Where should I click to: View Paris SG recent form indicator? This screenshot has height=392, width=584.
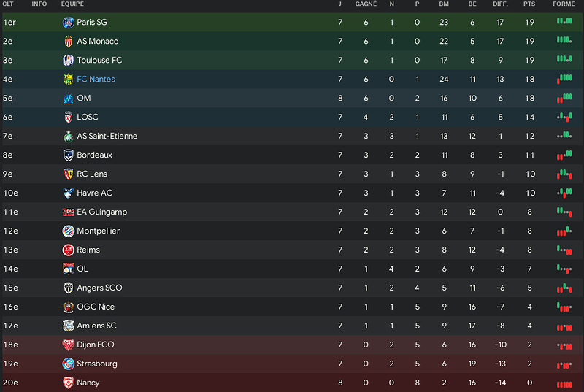[x=564, y=21]
